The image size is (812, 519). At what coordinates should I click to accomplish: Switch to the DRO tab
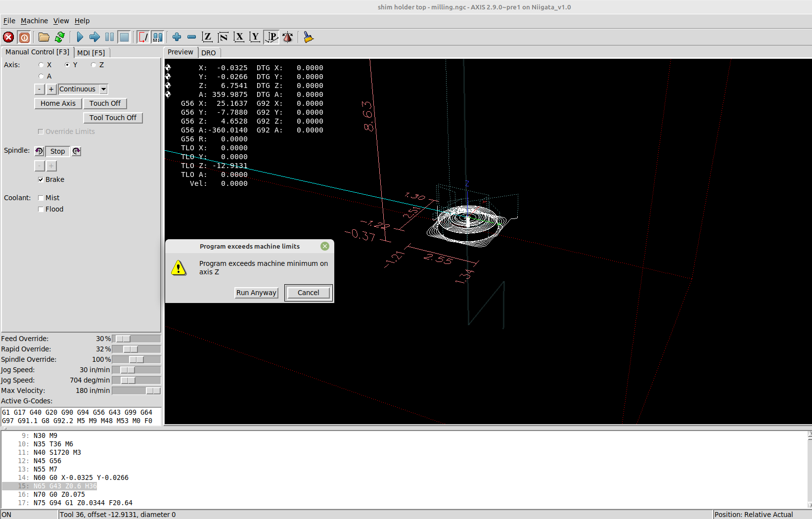point(208,52)
